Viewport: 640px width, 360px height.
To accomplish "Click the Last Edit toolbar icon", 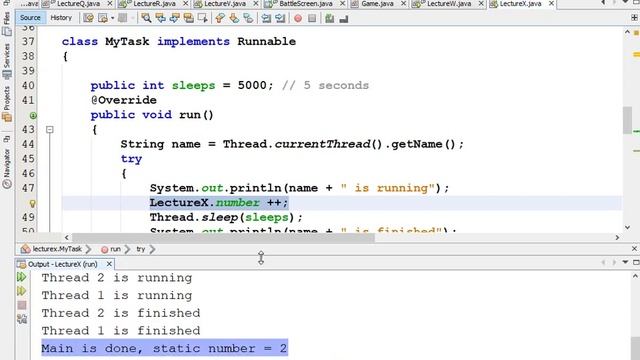I will [88, 18].
